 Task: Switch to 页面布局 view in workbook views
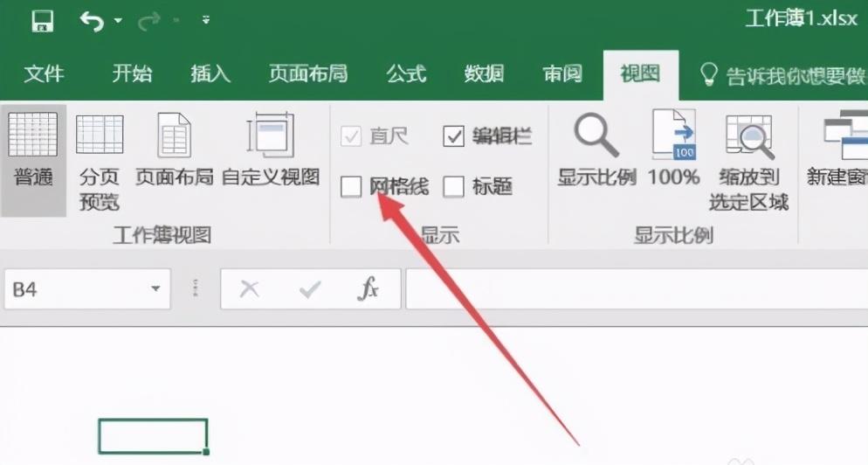(x=175, y=149)
